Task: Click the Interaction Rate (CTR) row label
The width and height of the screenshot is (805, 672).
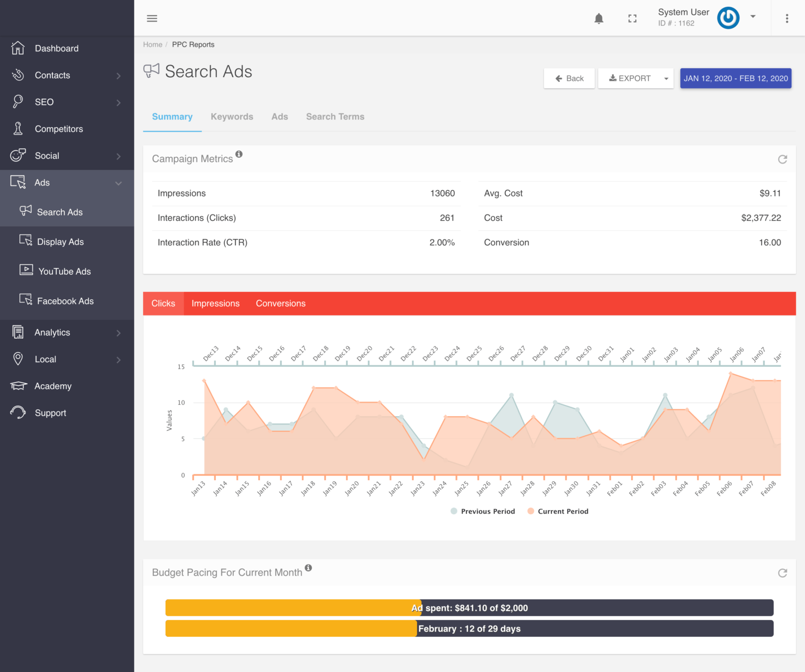Action: point(202,242)
